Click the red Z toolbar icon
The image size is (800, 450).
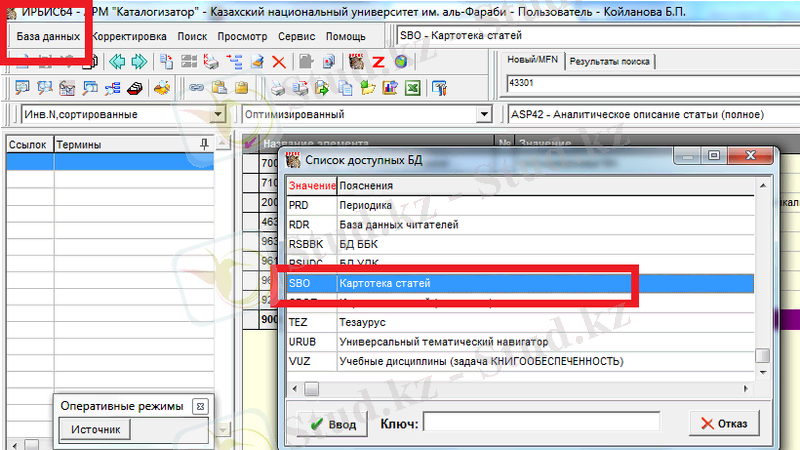click(379, 62)
